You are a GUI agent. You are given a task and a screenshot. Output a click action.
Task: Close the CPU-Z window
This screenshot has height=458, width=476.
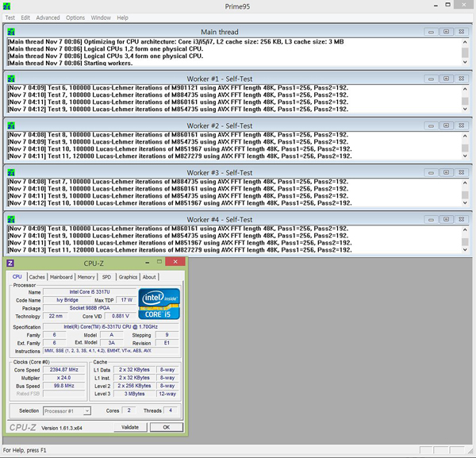[175, 262]
